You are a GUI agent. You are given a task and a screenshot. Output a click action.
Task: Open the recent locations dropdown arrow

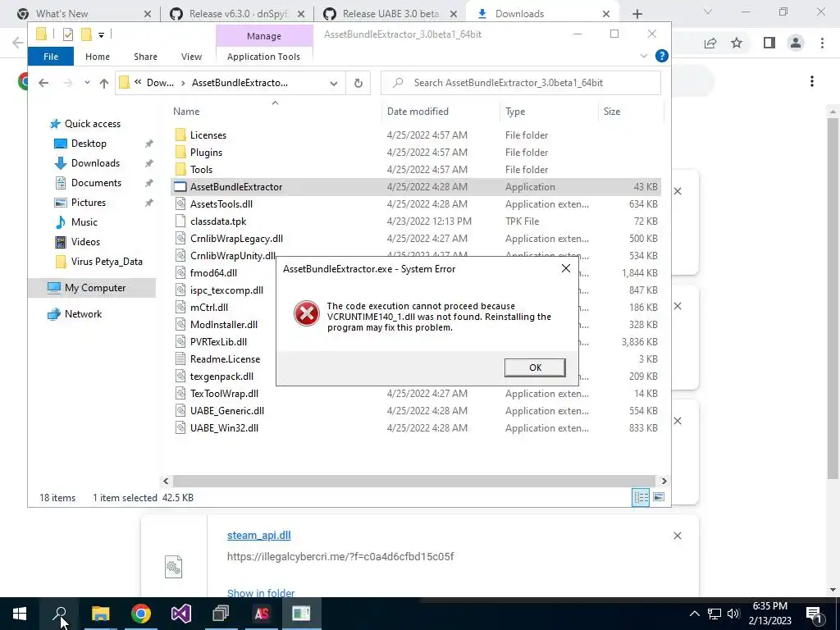[87, 83]
